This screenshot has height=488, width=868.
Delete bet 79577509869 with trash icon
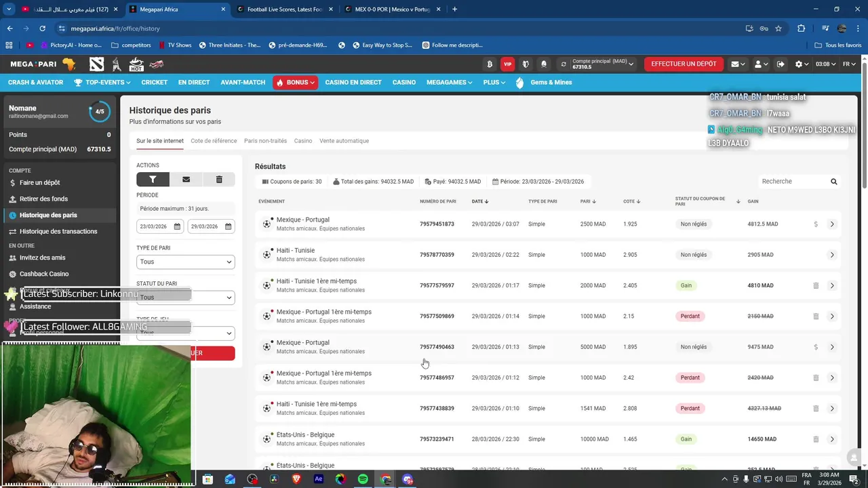pyautogui.click(x=816, y=317)
